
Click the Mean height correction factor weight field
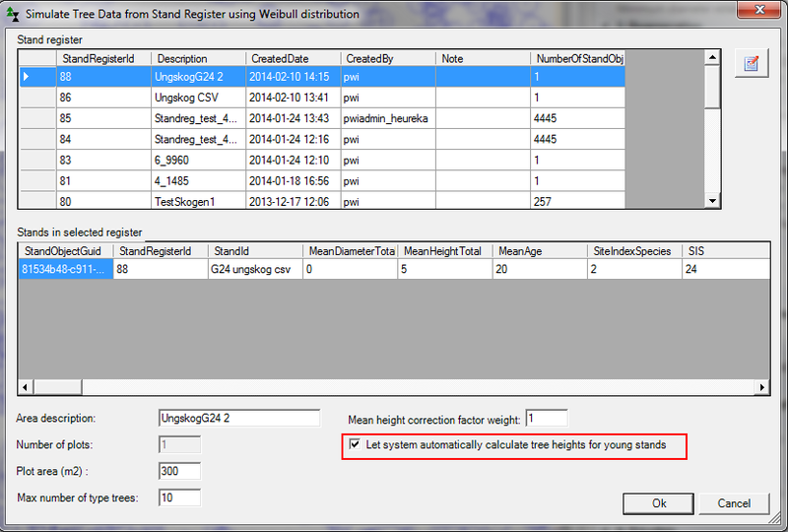pyautogui.click(x=546, y=419)
